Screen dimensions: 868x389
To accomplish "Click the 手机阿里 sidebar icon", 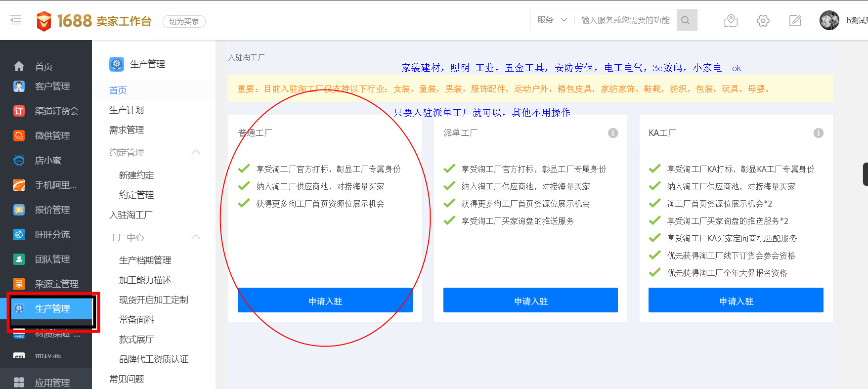I will (19, 185).
